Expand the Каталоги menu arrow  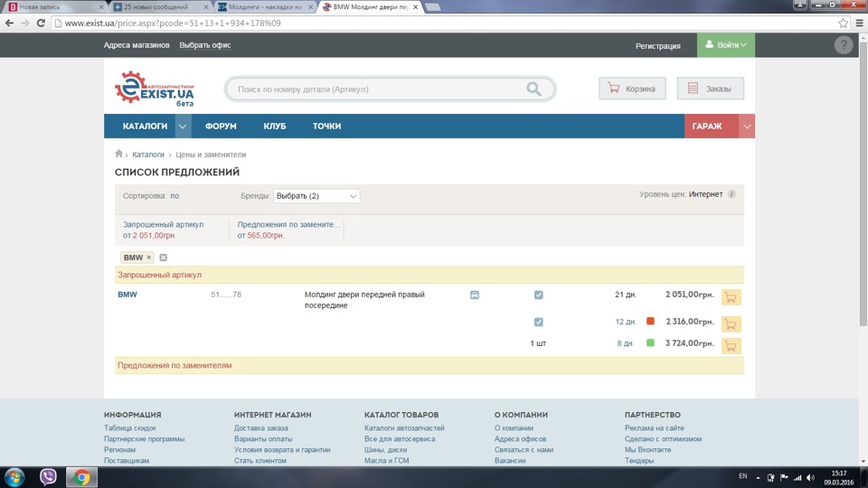coord(183,127)
